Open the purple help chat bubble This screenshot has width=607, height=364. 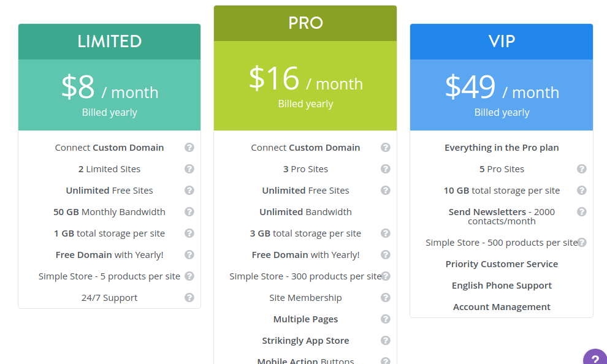click(x=595, y=358)
